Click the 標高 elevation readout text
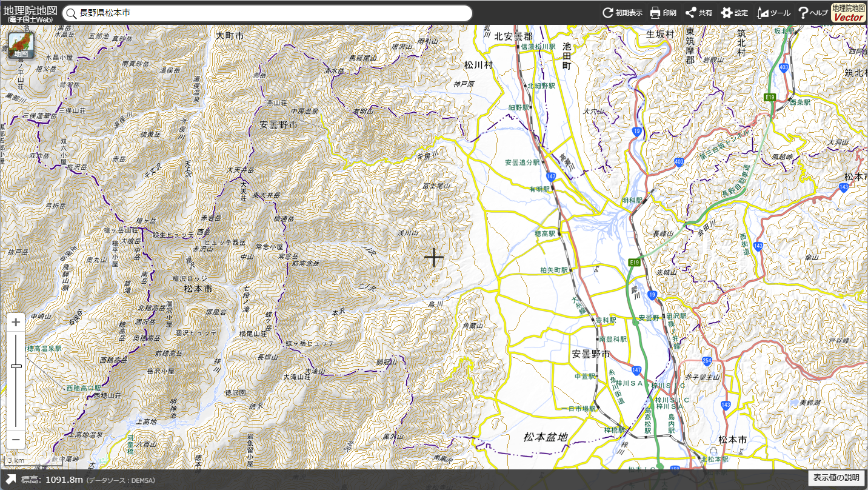868x490 pixels. click(52, 480)
